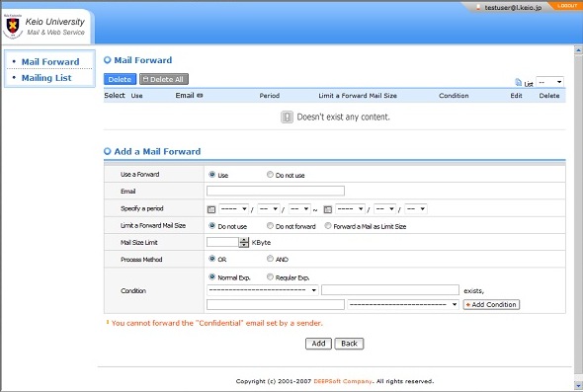This screenshot has width=583, height=392.
Task: Select Forward a Mail as Limit Size option
Action: point(328,225)
